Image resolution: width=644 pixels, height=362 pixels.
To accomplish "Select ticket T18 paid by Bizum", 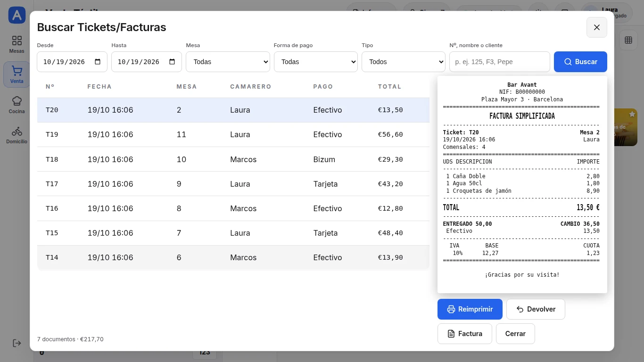I will [233, 159].
